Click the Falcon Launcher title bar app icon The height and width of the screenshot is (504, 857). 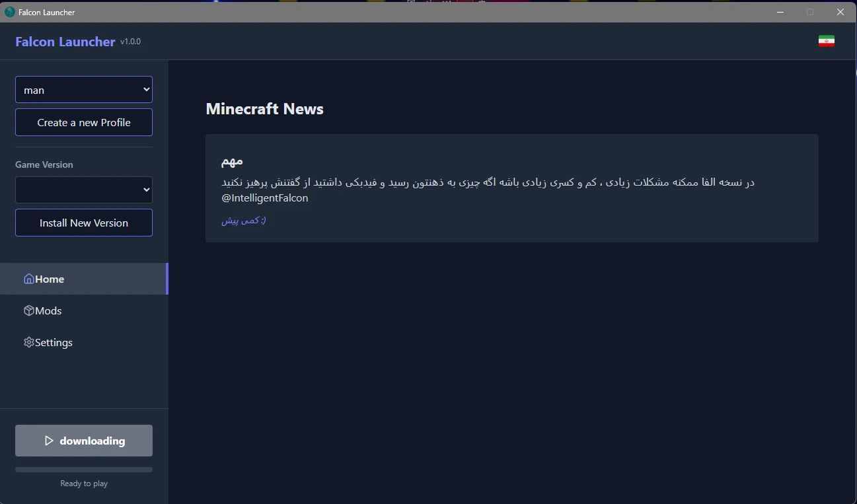9,12
